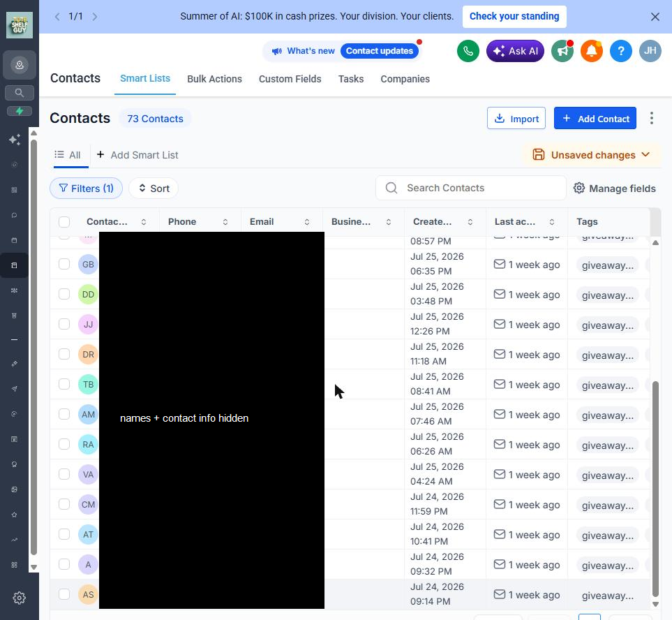Check the box for contact AS
This screenshot has height=620, width=672.
pyautogui.click(x=64, y=594)
